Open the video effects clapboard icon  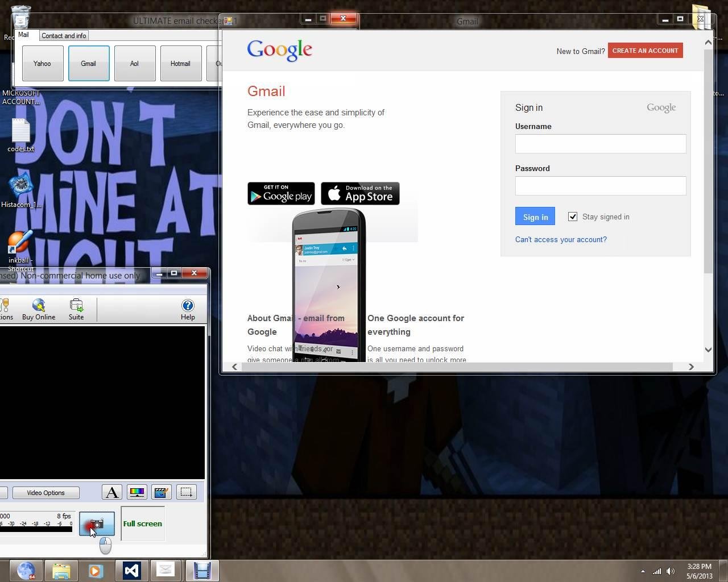pos(162,492)
